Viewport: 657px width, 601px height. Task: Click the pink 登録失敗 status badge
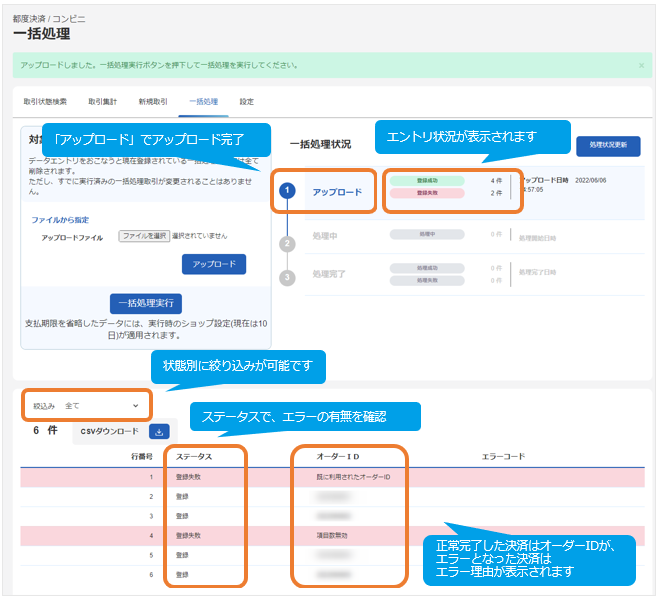point(427,193)
